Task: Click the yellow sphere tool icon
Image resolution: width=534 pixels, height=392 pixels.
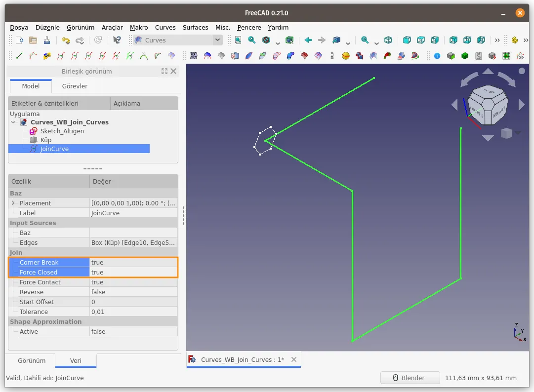Action: pos(346,56)
